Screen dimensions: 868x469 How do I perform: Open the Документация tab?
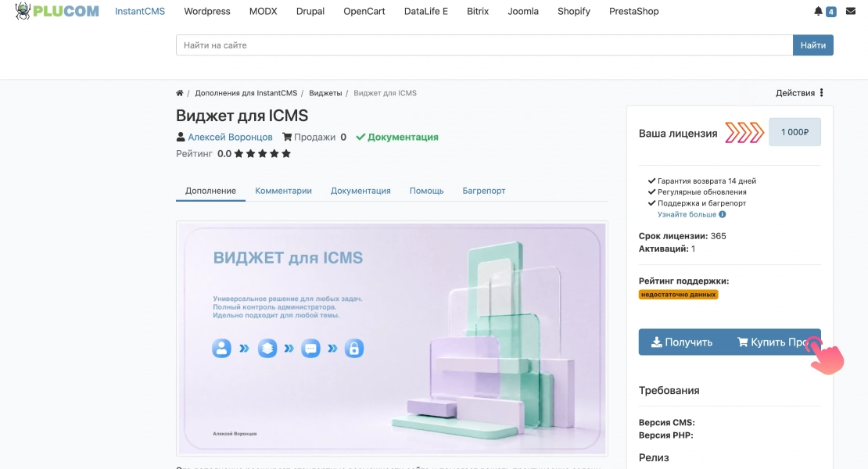(360, 191)
